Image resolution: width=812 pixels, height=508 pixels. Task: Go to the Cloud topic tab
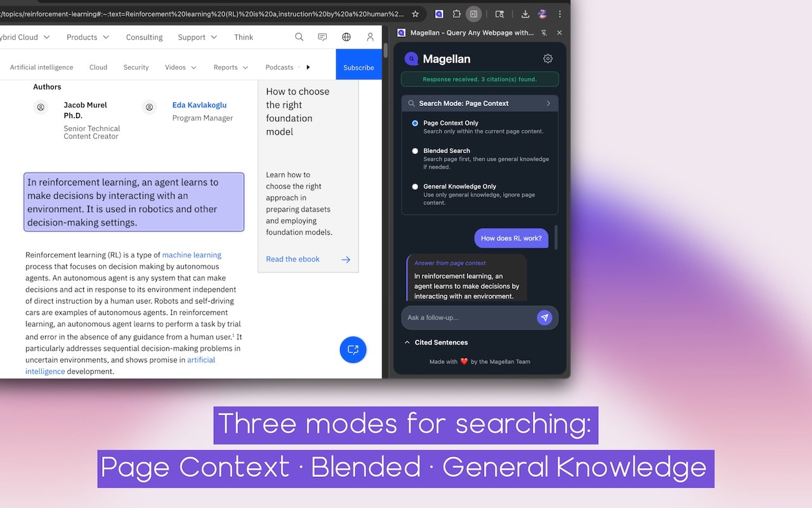pos(98,67)
